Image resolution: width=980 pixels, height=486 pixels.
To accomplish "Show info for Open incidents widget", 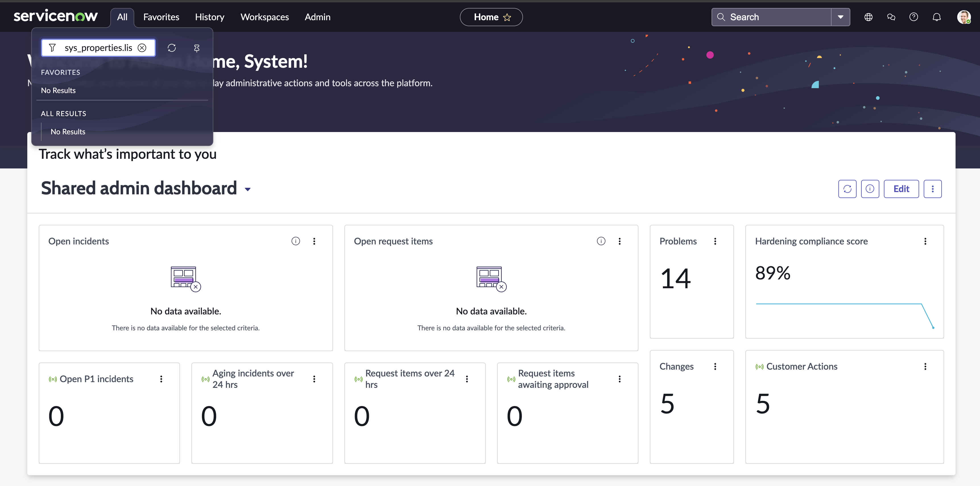I will [295, 241].
